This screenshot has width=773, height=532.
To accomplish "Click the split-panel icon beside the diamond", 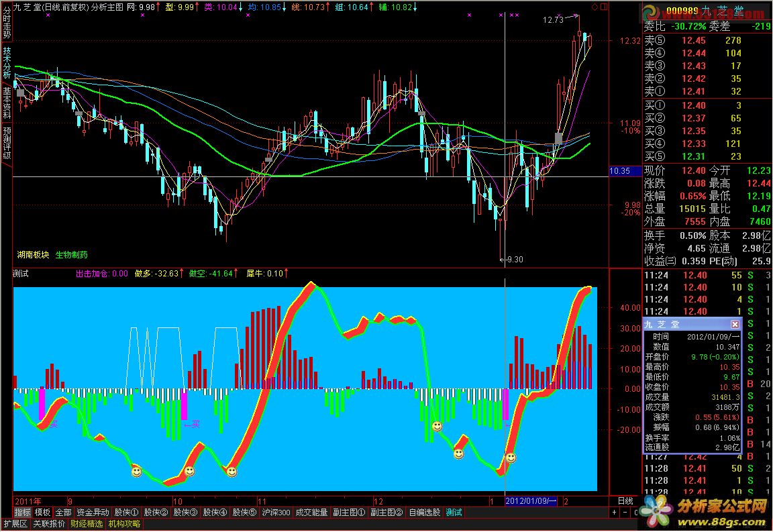I will [604, 7].
